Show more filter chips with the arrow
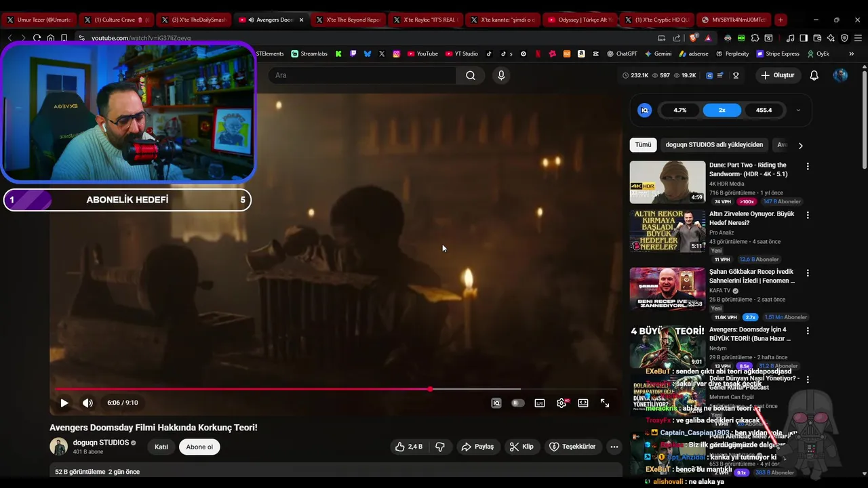Screen dimensions: 868x488 (800, 145)
